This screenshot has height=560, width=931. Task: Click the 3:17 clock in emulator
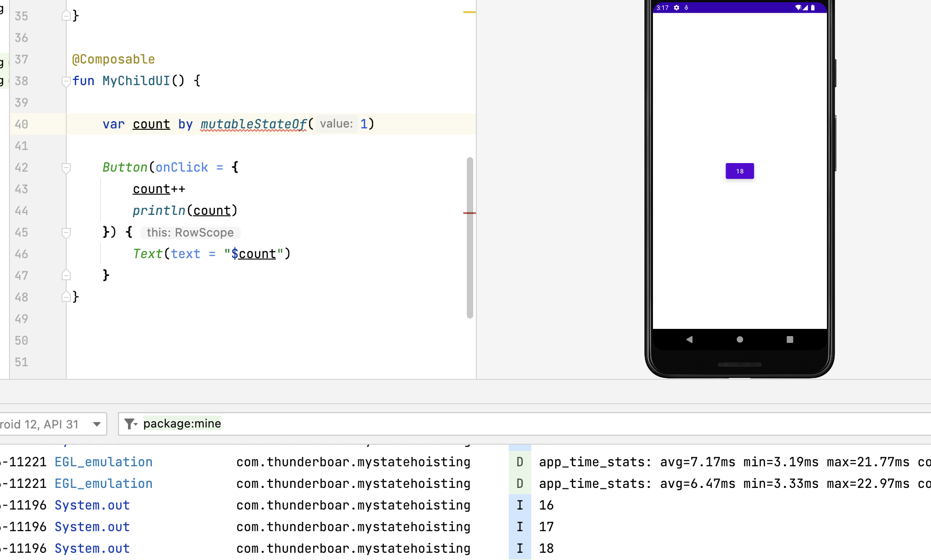pos(662,8)
